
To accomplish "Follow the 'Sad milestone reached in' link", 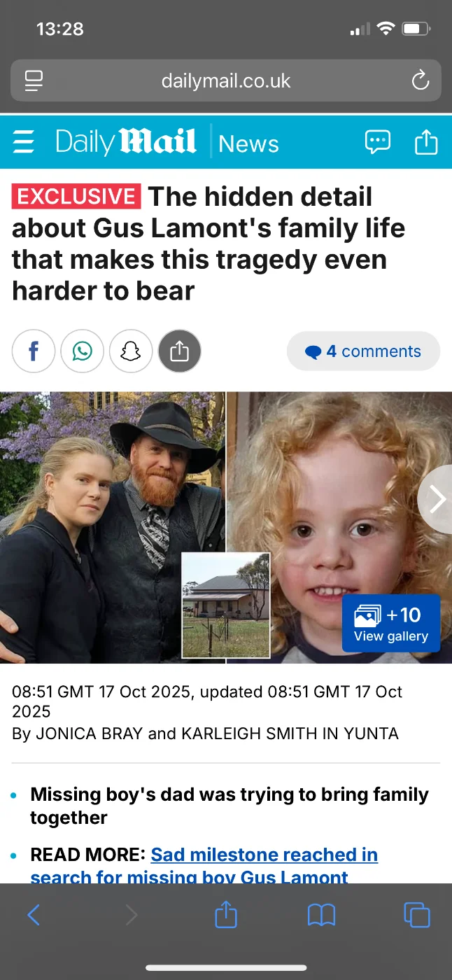I will (264, 855).
